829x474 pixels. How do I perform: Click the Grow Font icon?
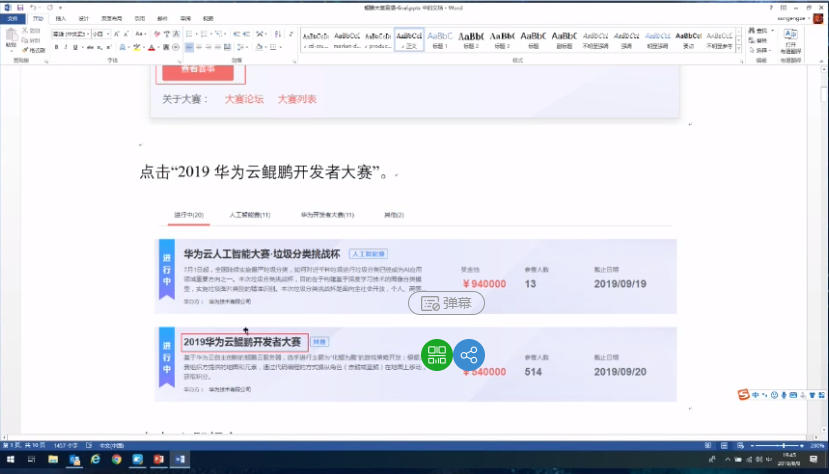116,34
